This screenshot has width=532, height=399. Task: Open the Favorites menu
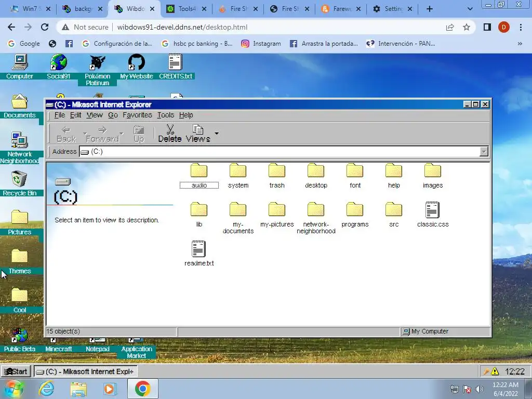pos(137,115)
